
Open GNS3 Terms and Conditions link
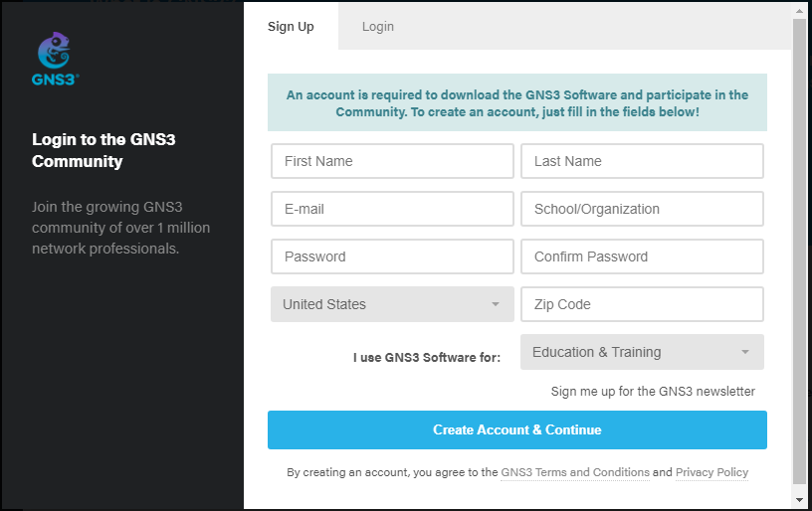point(575,472)
